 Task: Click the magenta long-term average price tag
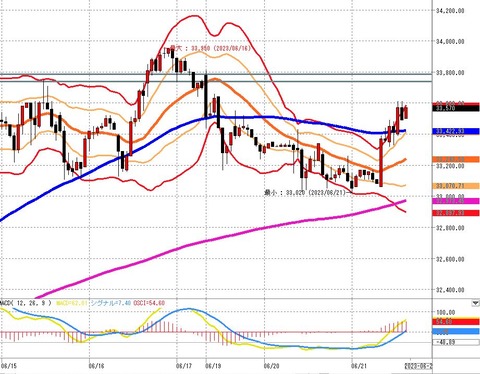456,201
